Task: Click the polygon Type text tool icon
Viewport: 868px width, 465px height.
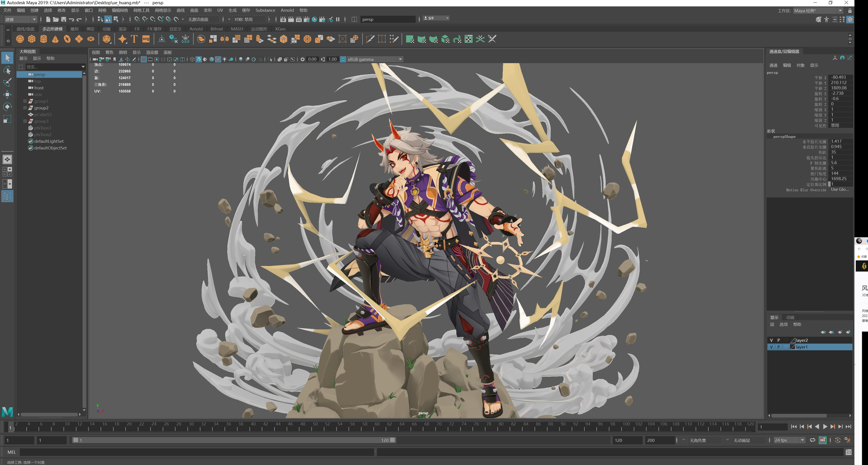Action: click(x=134, y=39)
